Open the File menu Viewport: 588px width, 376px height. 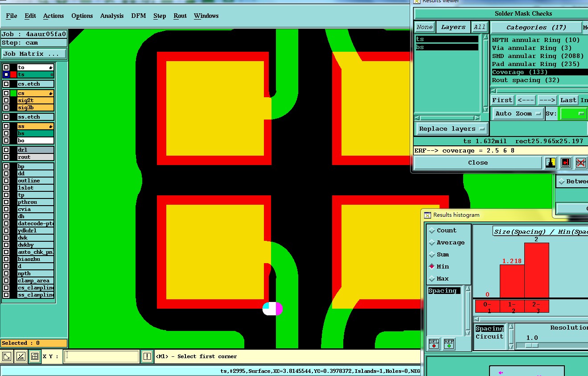pyautogui.click(x=12, y=16)
